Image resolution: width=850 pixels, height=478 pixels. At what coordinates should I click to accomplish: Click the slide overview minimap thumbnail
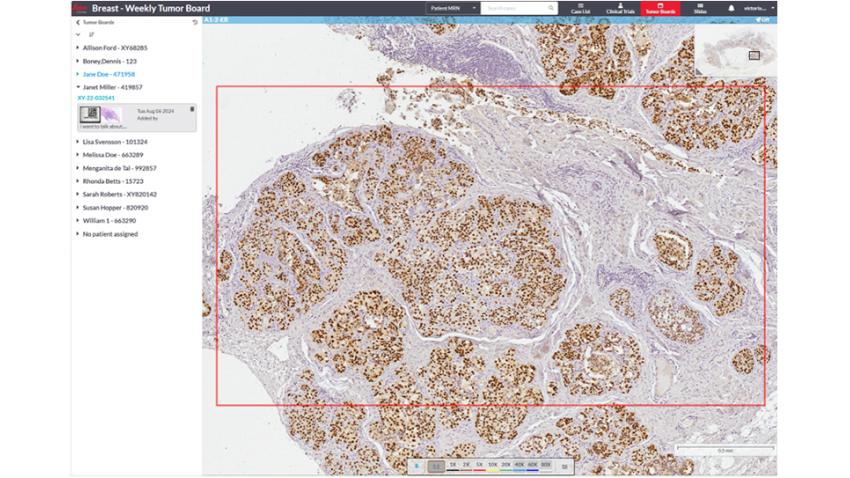[x=734, y=52]
